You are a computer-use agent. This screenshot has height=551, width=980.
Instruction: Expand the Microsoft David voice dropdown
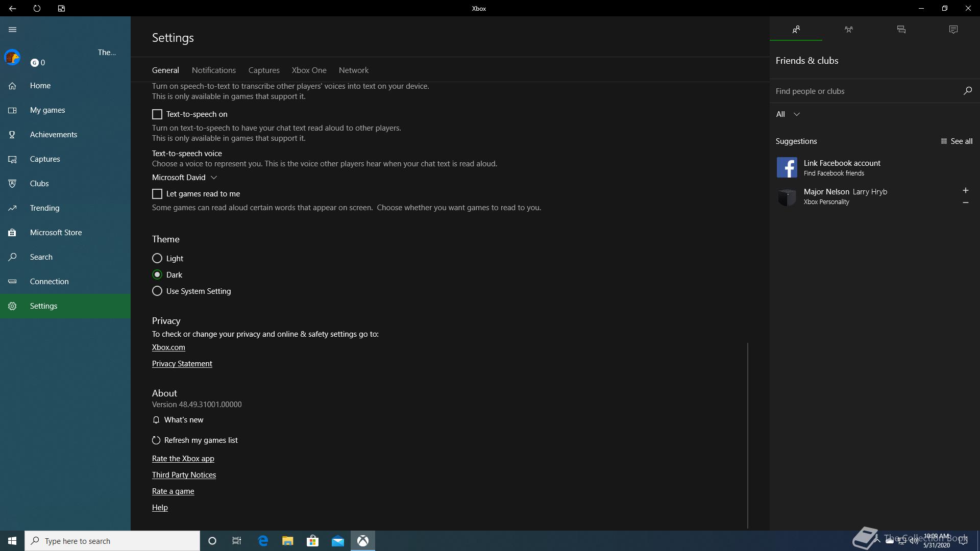pos(185,178)
